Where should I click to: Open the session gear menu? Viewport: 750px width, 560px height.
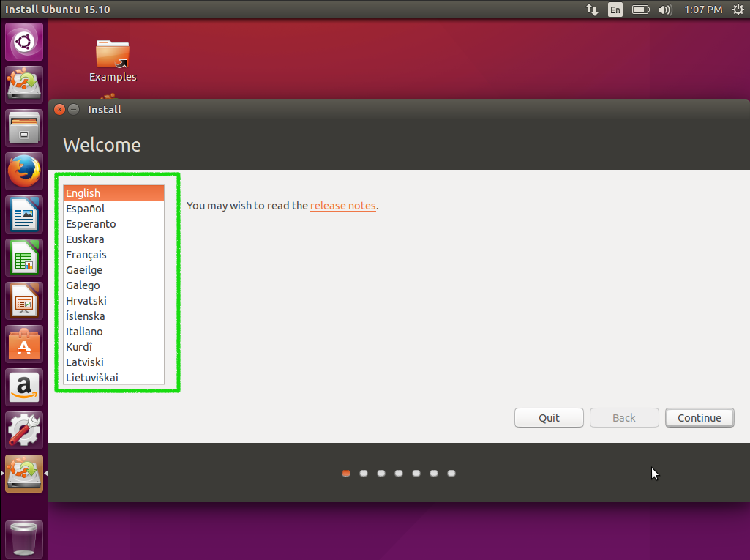pos(738,10)
